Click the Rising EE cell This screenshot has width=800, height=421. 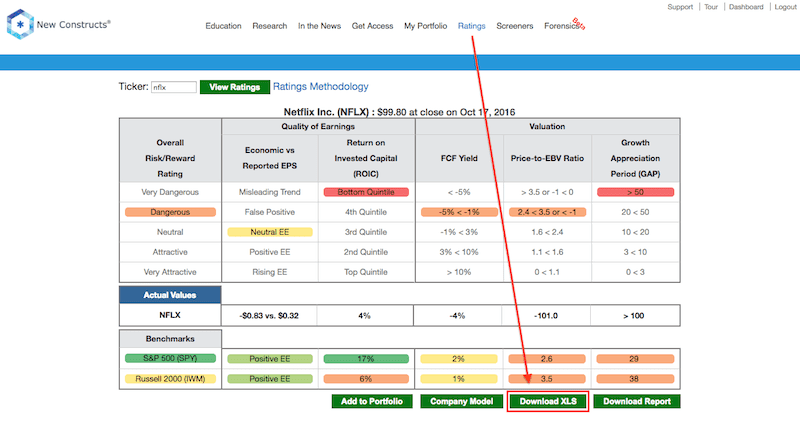[x=269, y=272]
